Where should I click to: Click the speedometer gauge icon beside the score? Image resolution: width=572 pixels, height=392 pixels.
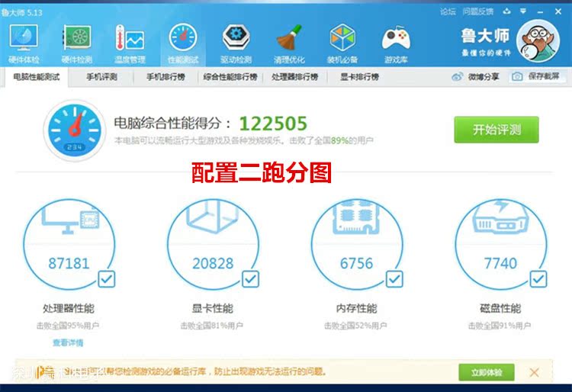(75, 130)
